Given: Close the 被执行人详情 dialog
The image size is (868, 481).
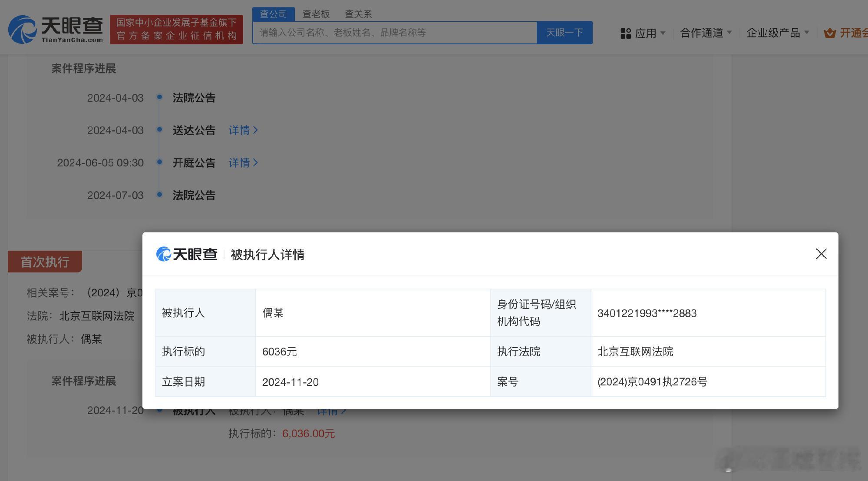Looking at the screenshot, I should point(821,254).
